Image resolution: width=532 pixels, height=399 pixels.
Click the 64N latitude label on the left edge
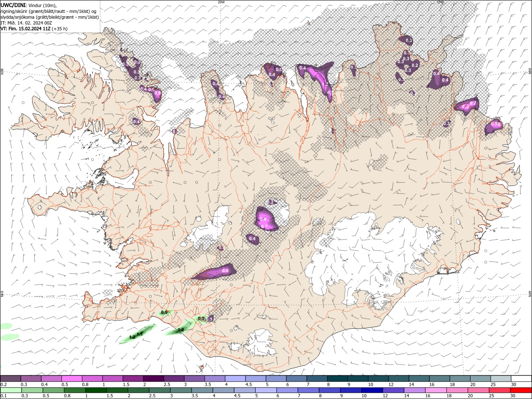(x=2, y=294)
